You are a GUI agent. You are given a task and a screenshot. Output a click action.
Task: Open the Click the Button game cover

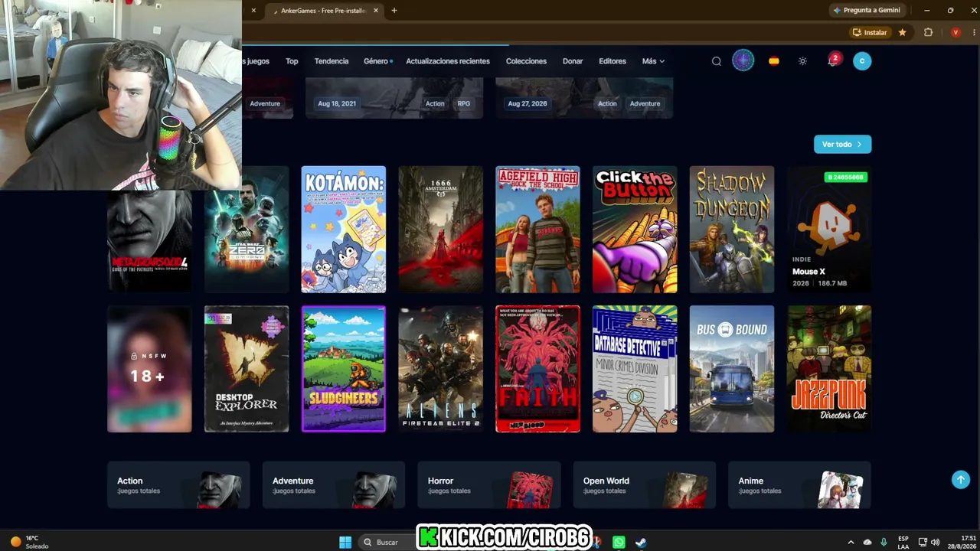(x=635, y=230)
